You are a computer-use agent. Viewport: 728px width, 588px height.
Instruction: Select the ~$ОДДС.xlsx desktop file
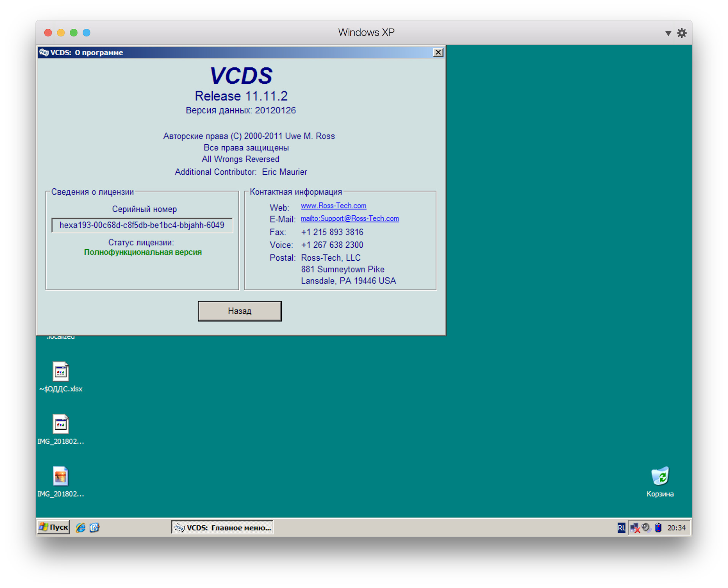(61, 377)
